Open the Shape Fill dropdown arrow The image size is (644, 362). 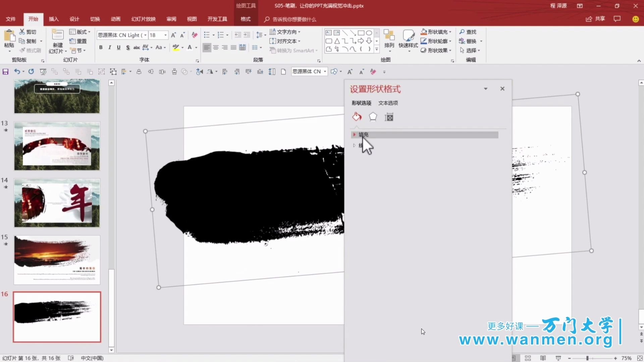coord(450,32)
